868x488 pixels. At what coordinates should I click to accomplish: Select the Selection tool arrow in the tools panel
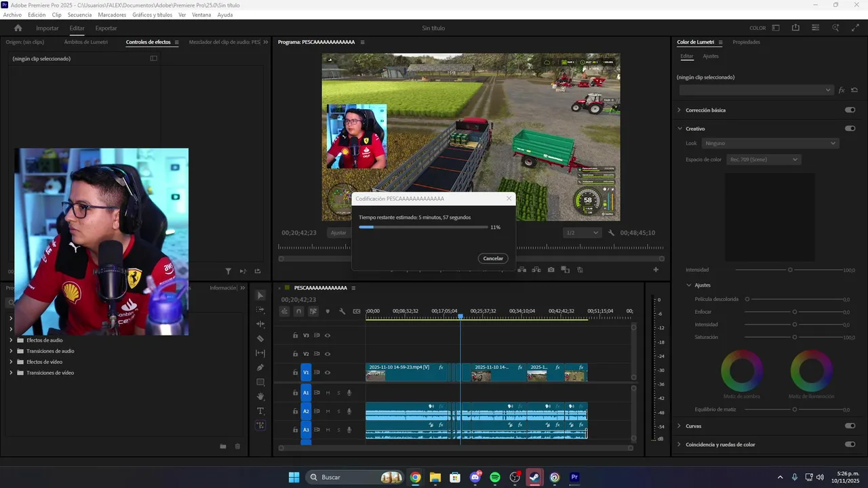[260, 296]
